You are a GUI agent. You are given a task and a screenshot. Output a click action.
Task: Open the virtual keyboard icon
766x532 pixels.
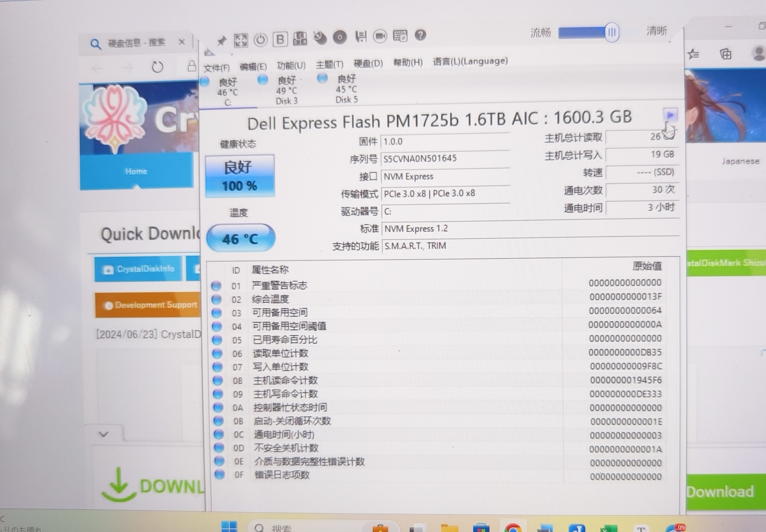click(400, 35)
